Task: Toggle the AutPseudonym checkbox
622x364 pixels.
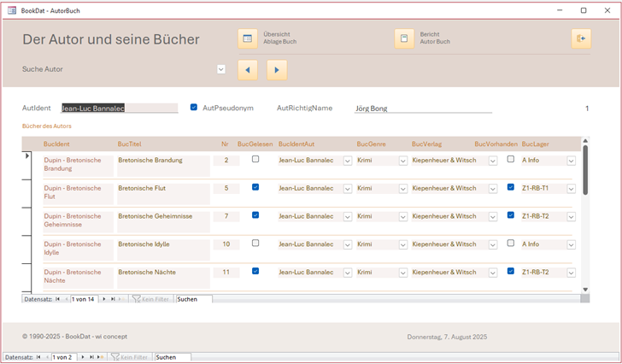Action: coord(194,108)
